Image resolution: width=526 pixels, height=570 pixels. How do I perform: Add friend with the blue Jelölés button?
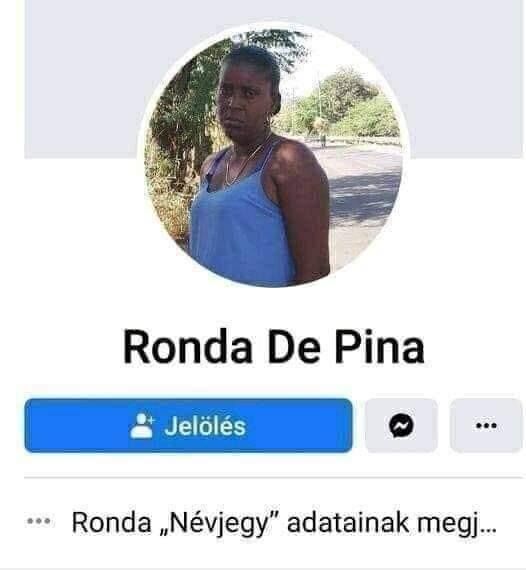(x=188, y=425)
